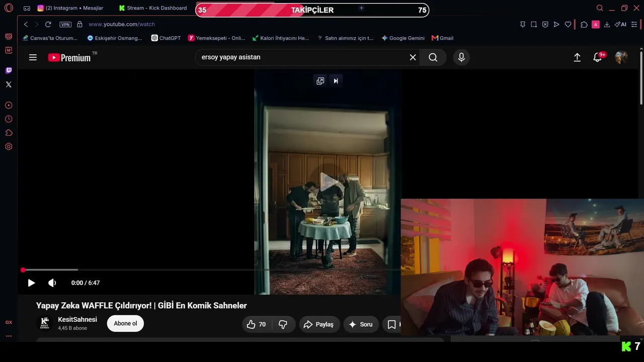The height and width of the screenshot is (362, 644).
Task: Like the video with thumbs up
Action: click(257, 325)
